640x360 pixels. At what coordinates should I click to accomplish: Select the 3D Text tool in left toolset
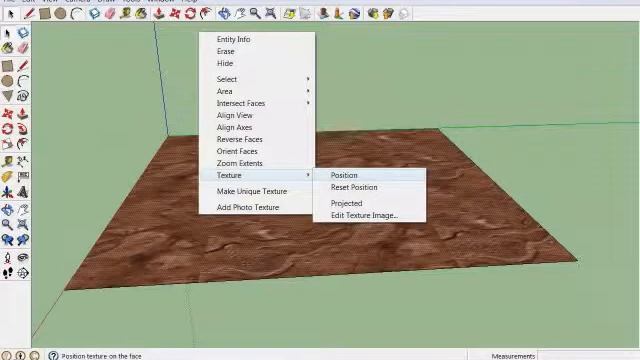coord(23,192)
